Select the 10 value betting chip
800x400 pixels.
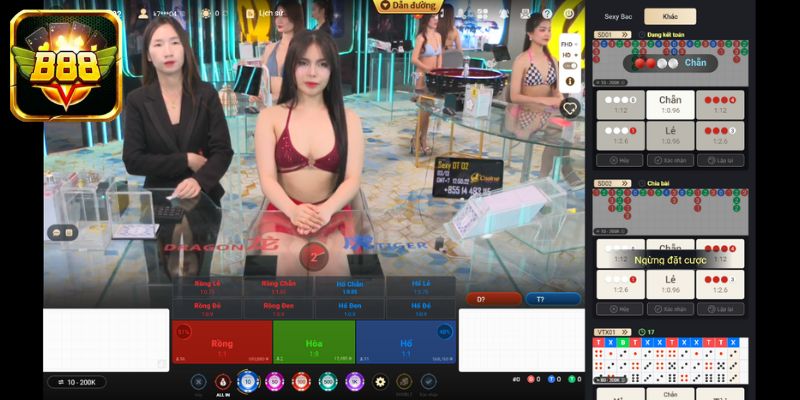point(248,381)
